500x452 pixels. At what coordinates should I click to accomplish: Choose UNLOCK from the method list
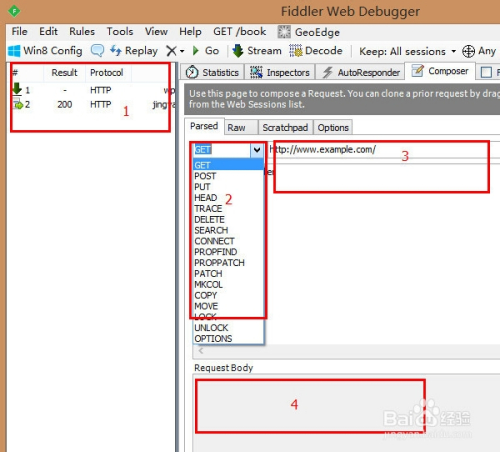[x=228, y=328]
